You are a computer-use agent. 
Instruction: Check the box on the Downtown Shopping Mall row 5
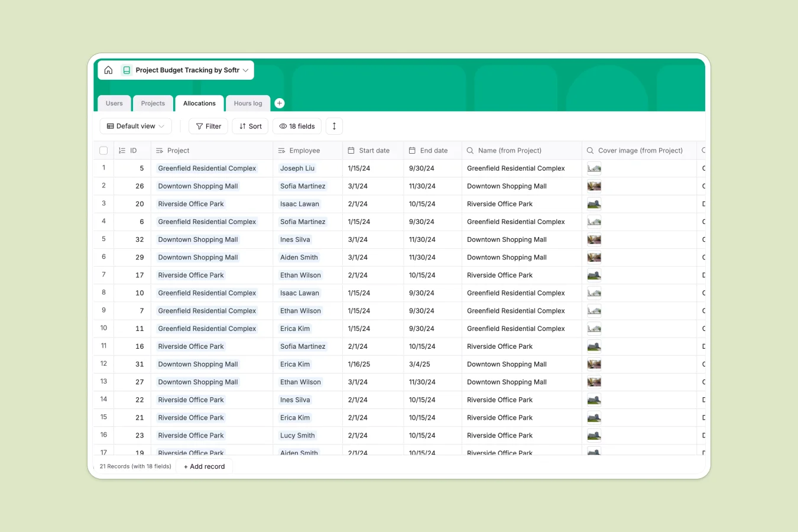pyautogui.click(x=103, y=239)
